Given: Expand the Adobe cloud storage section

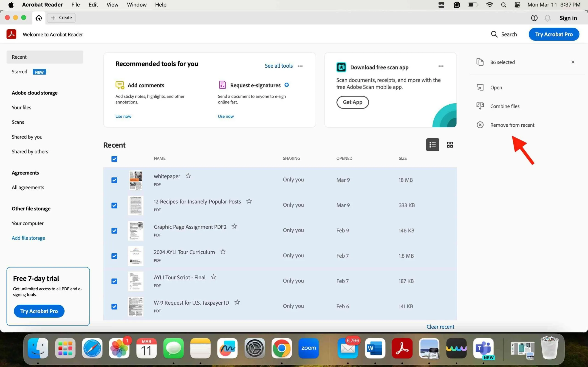Looking at the screenshot, I should click(34, 93).
